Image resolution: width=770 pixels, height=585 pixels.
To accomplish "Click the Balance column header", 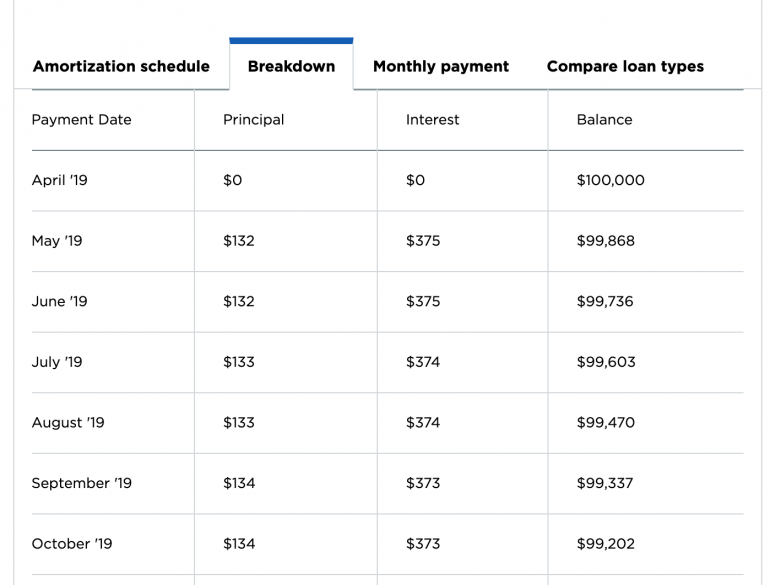I will click(x=604, y=120).
